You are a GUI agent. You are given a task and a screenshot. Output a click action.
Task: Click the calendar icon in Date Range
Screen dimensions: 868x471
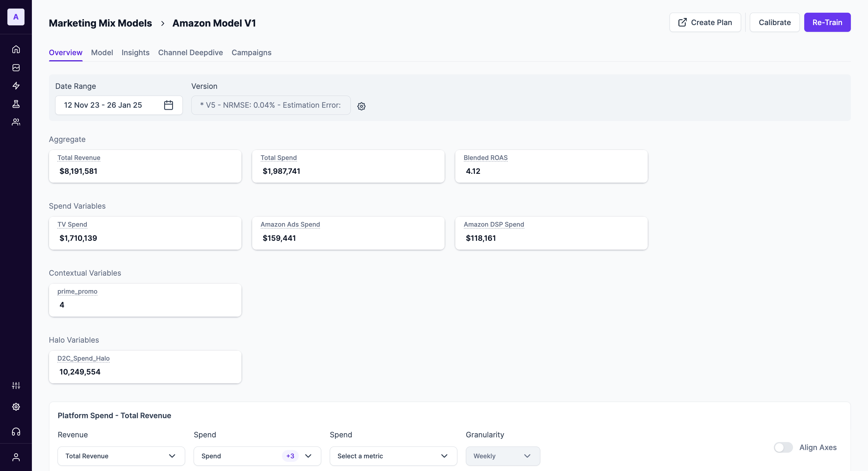coord(169,105)
